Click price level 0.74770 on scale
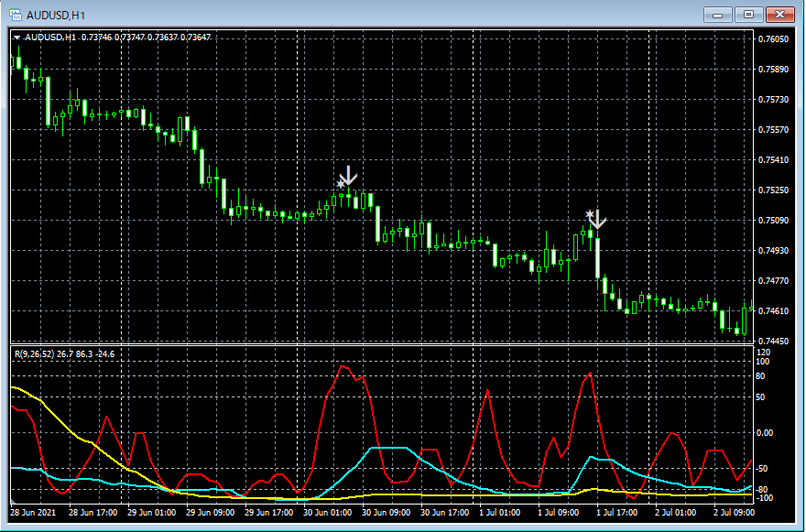Image resolution: width=806 pixels, height=532 pixels. pyautogui.click(x=774, y=280)
